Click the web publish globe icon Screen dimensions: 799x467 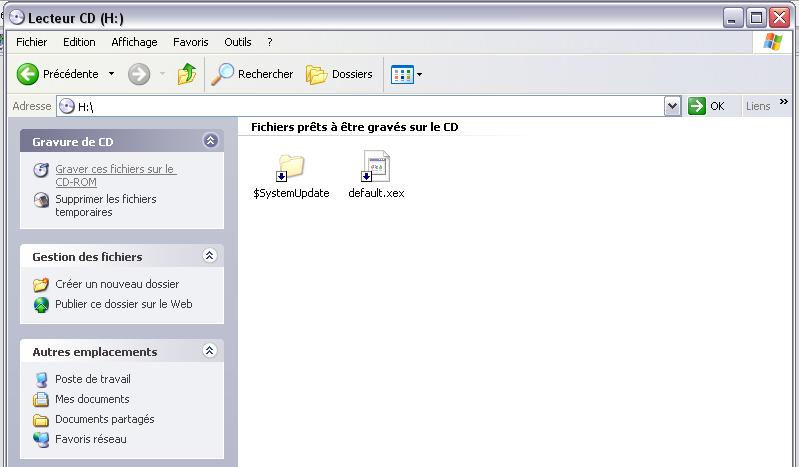pyautogui.click(x=41, y=305)
